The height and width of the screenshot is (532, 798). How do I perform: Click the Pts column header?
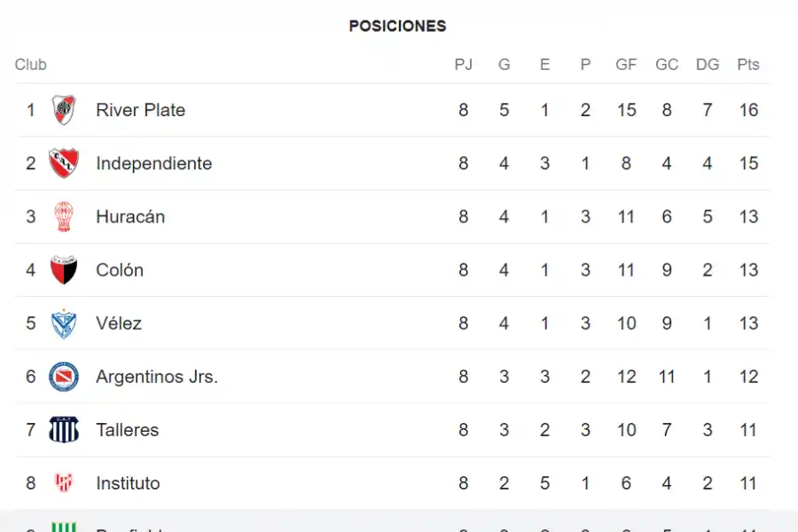tap(748, 65)
